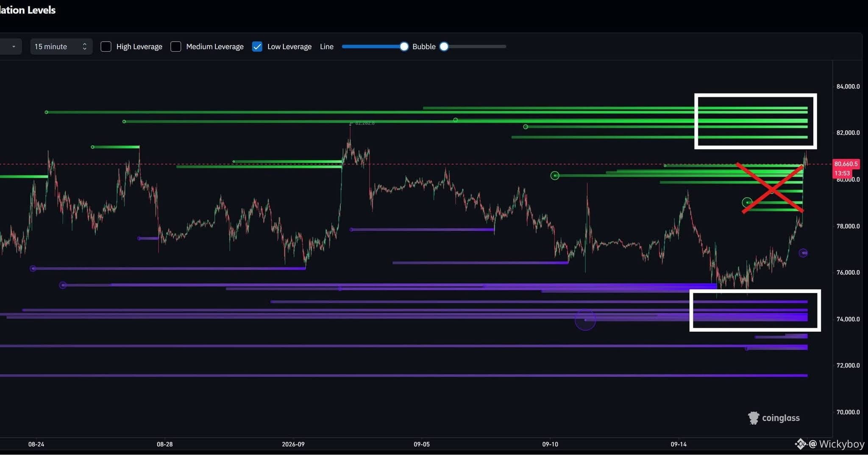This screenshot has width=868, height=455.
Task: Click the purple bubble right of latest price candle
Action: (x=803, y=253)
